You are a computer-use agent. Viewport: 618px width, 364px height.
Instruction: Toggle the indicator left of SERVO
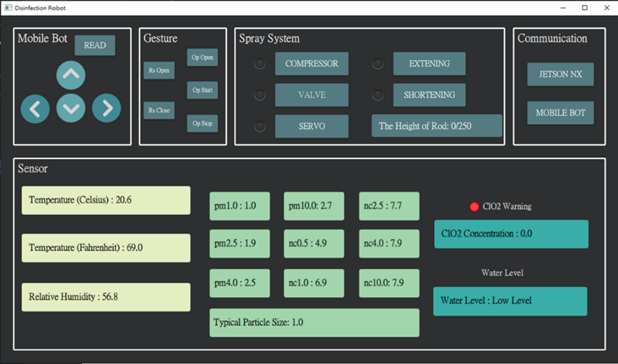tap(259, 126)
